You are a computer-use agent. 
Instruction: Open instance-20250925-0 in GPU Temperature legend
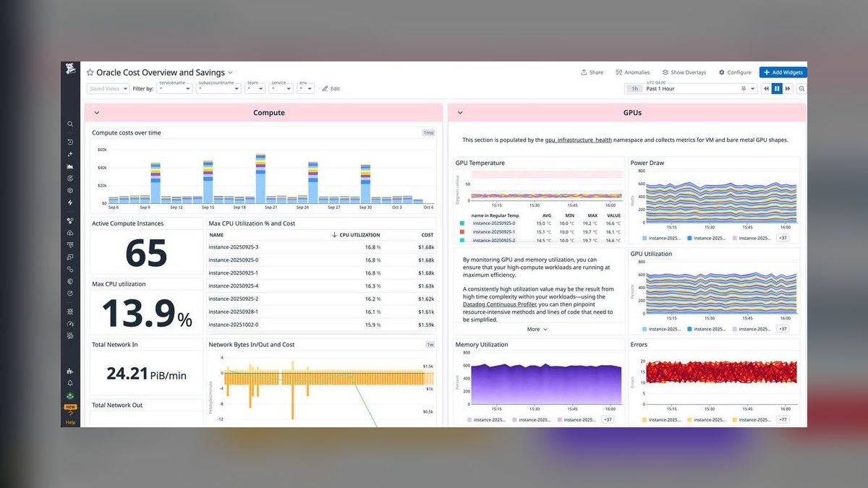click(x=494, y=223)
